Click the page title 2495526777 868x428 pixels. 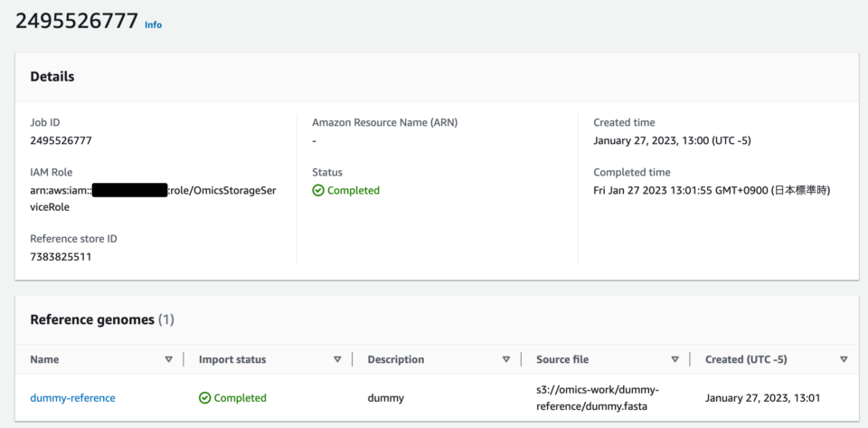point(76,21)
